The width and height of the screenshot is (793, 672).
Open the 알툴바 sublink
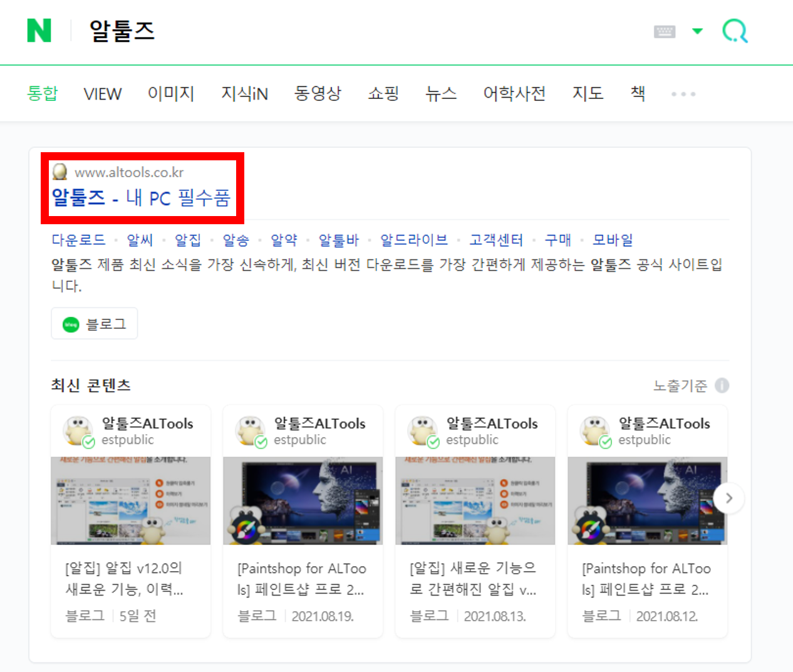point(338,240)
